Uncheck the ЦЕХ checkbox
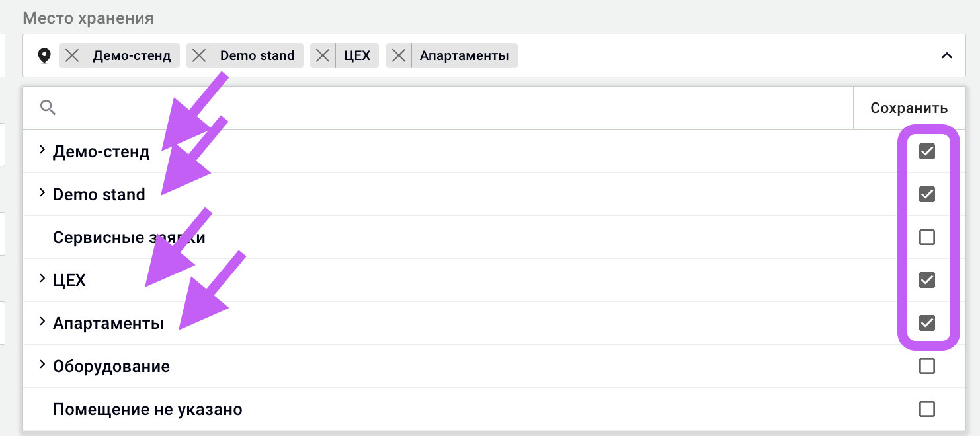This screenshot has width=980, height=436. [927, 280]
